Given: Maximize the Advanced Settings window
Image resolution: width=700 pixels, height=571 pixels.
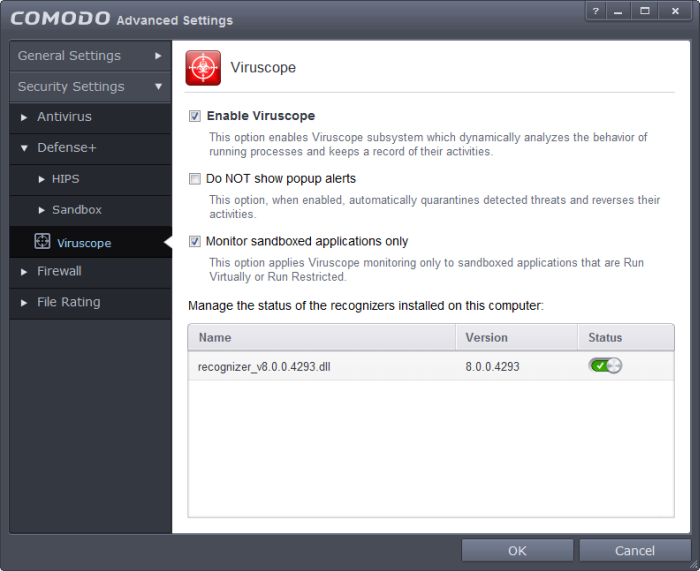Looking at the screenshot, I should tap(645, 12).
